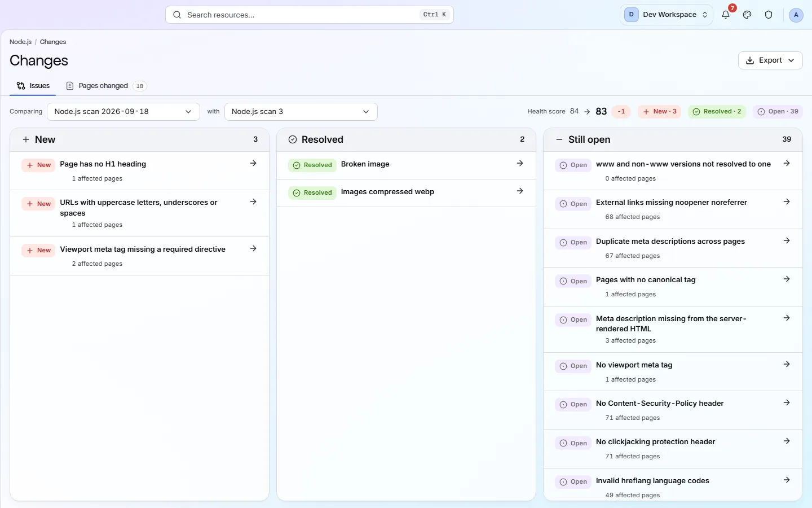The width and height of the screenshot is (812, 508).
Task: Open the Dev Workspace switcher
Action: click(x=666, y=15)
